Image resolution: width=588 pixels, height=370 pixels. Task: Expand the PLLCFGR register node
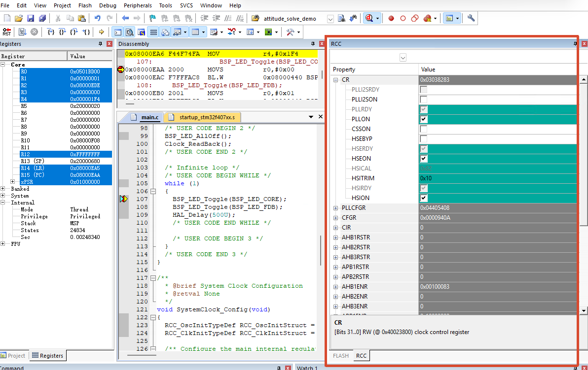335,208
